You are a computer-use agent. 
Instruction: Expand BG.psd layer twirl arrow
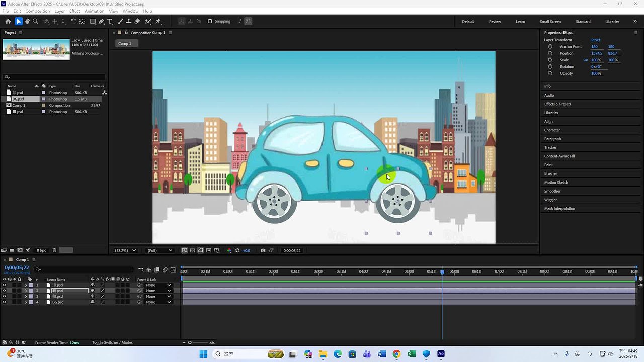pos(26,302)
